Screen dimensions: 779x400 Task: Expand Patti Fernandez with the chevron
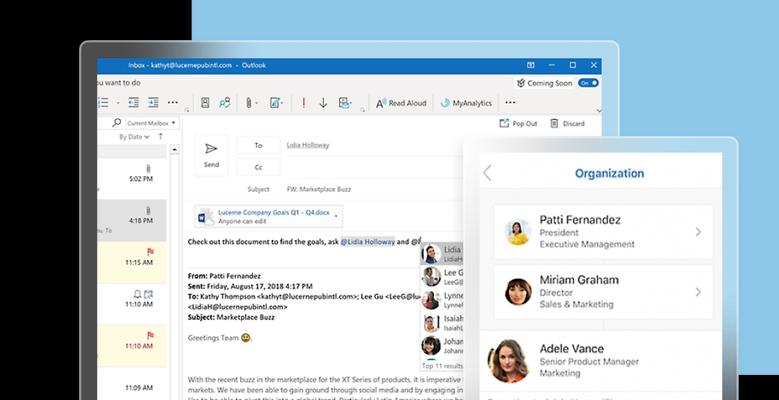pyautogui.click(x=698, y=232)
